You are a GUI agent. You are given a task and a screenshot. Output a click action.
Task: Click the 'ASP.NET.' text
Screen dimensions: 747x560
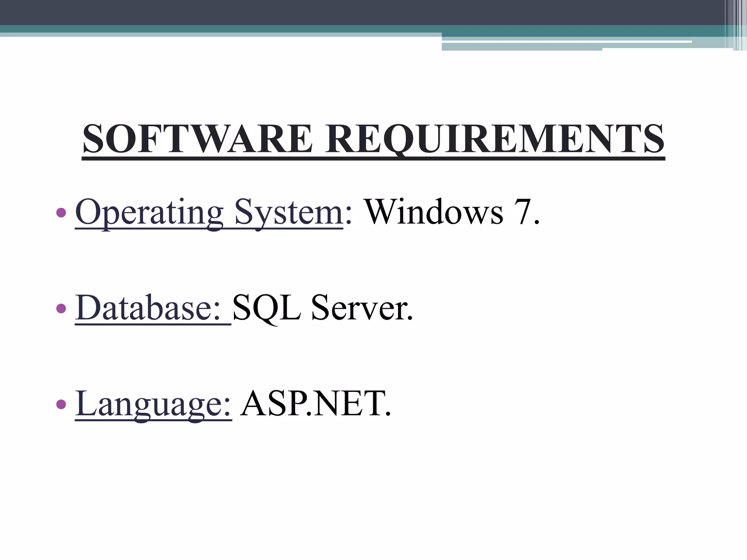point(316,404)
